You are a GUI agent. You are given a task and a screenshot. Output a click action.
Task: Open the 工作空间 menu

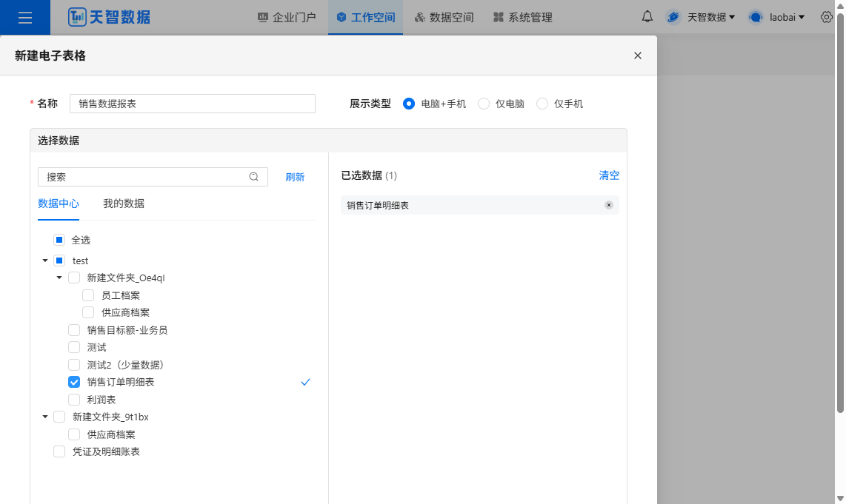(366, 17)
